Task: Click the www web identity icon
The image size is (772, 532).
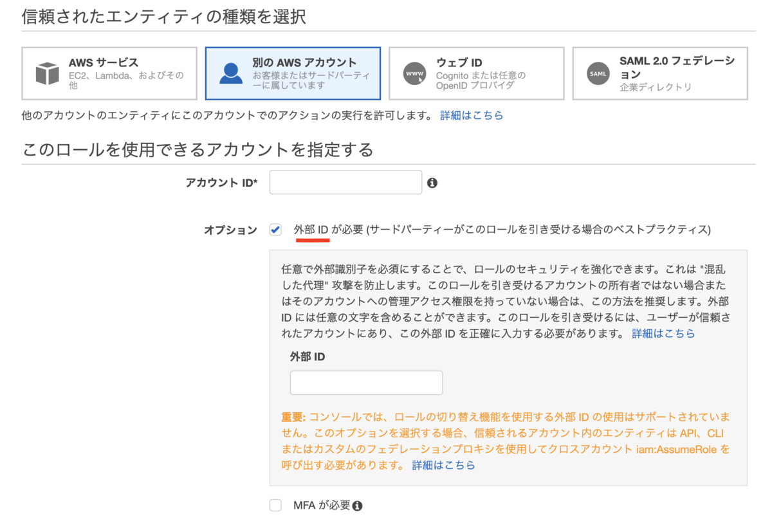Action: [415, 73]
